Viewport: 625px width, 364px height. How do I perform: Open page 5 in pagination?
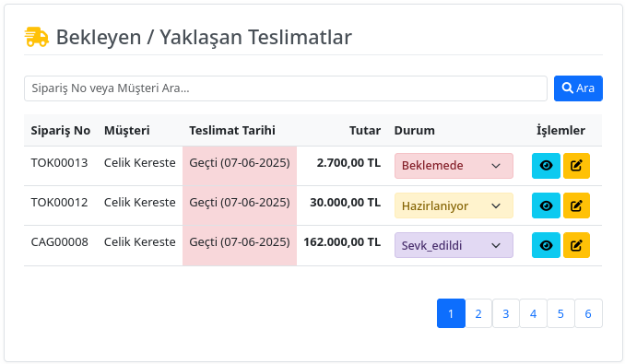click(x=560, y=313)
